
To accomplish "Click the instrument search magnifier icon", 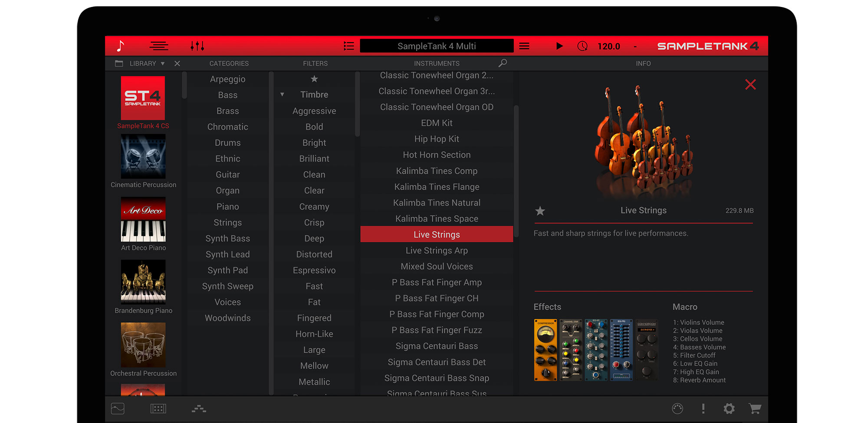I will (503, 63).
